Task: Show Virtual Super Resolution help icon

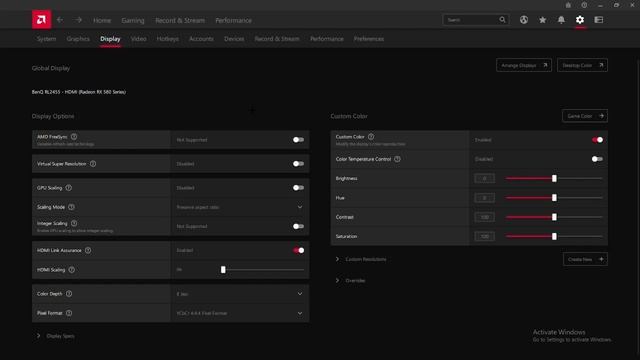Action: coord(93,164)
